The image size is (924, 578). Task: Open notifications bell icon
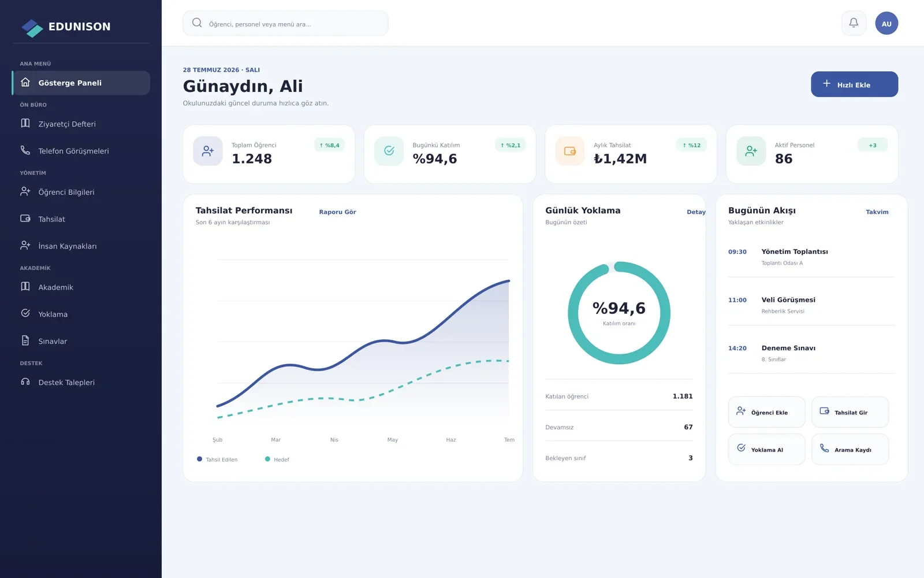click(x=854, y=23)
